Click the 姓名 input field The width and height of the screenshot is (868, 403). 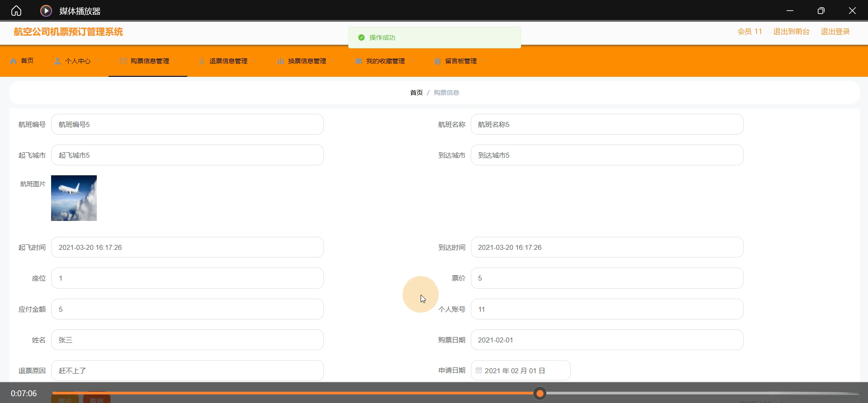187,340
